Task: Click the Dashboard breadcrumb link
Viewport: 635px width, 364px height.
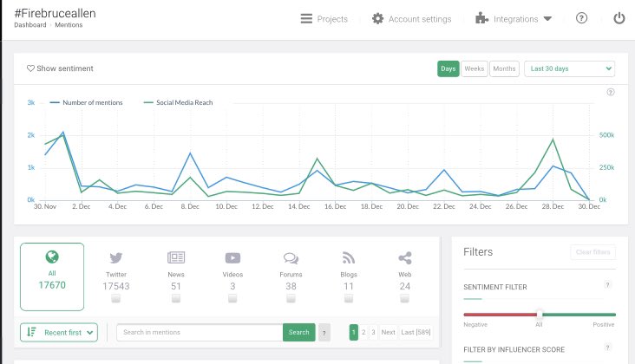Action: point(30,25)
